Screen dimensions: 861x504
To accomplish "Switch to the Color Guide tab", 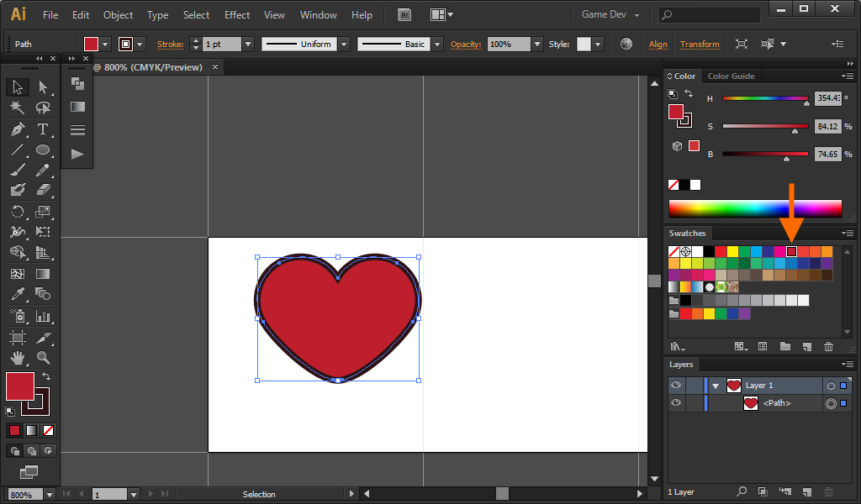I will pos(731,76).
